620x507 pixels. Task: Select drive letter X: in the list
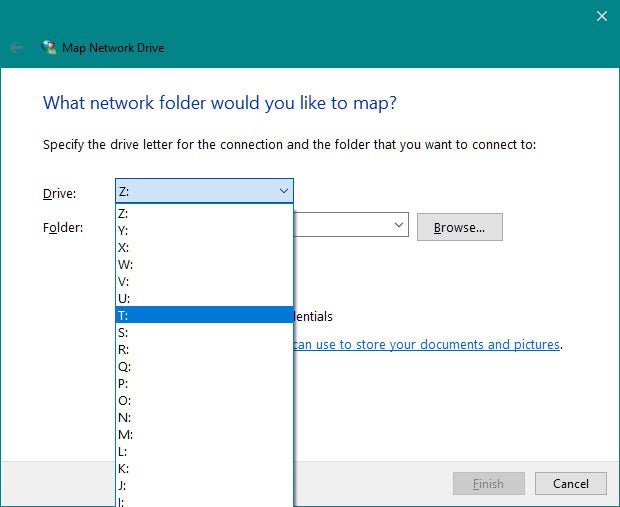(204, 247)
